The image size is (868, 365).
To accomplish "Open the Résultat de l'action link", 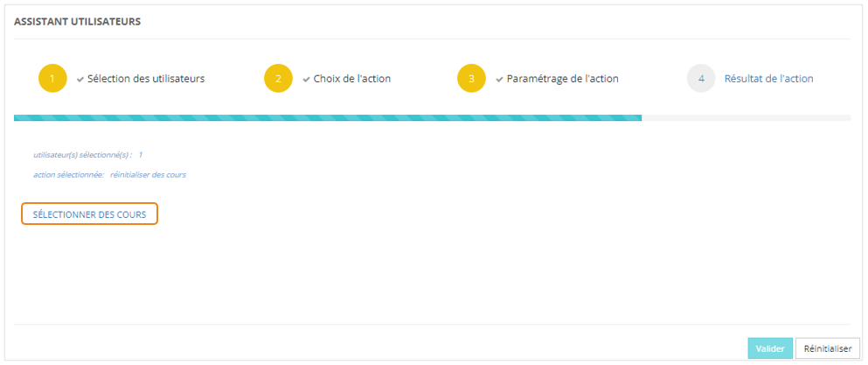I will 768,79.
